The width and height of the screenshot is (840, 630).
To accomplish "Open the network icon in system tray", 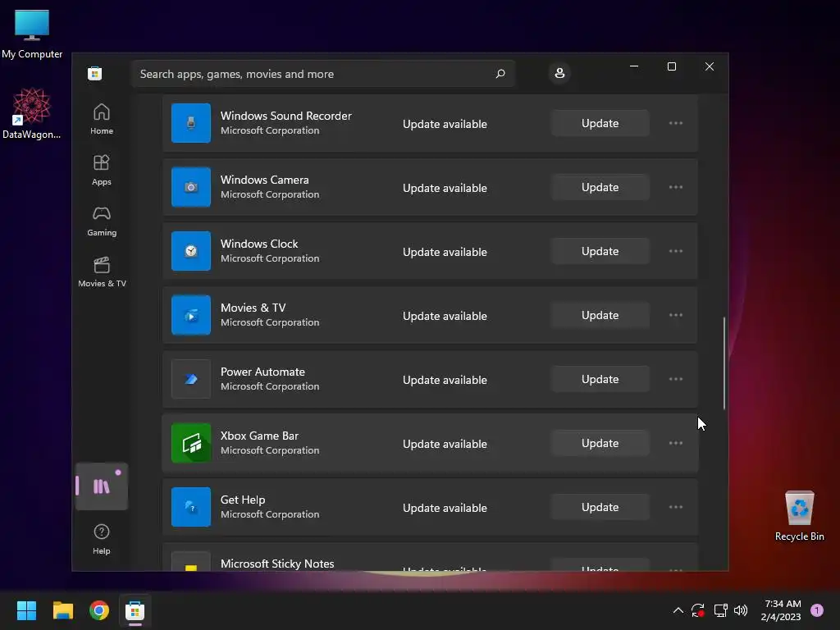I will tap(720, 610).
